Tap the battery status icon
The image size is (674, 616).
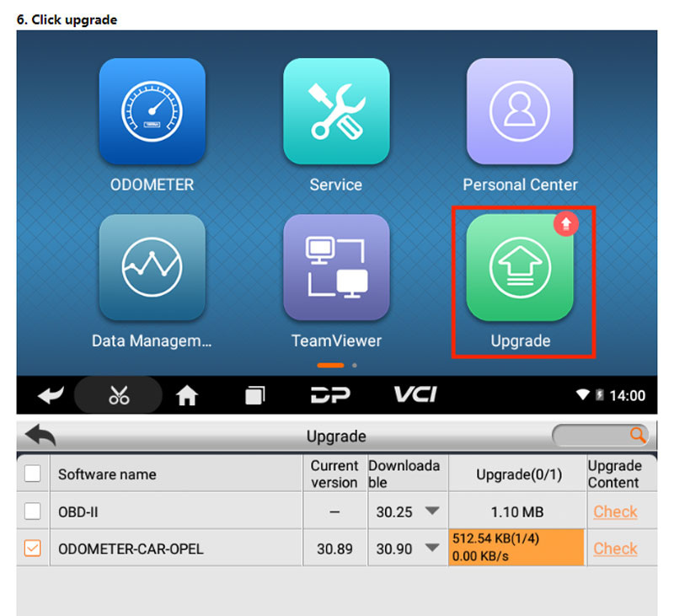(x=600, y=394)
